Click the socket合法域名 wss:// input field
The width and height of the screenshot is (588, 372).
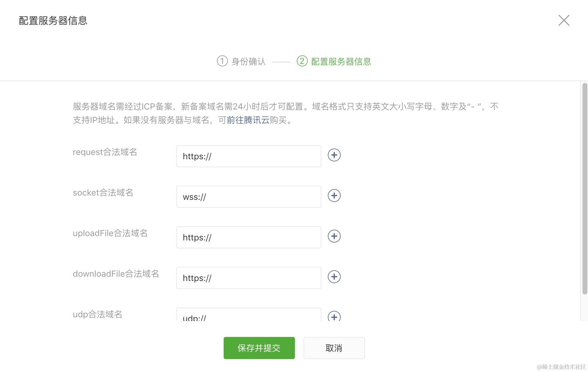[x=248, y=196]
